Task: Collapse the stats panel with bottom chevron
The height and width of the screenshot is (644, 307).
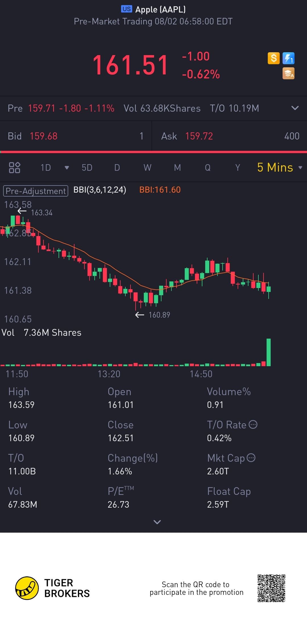Action: point(157,522)
